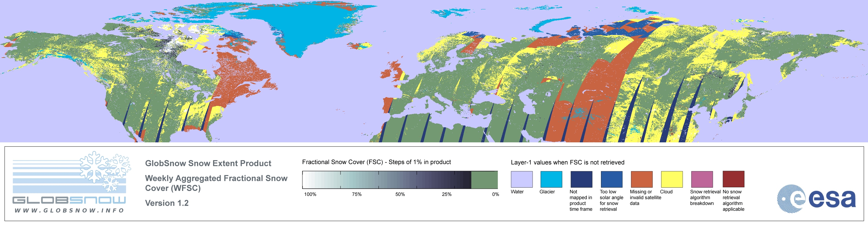Image resolution: width=868 pixels, height=225 pixels.
Task: Click the ESA logo
Action: 816,199
